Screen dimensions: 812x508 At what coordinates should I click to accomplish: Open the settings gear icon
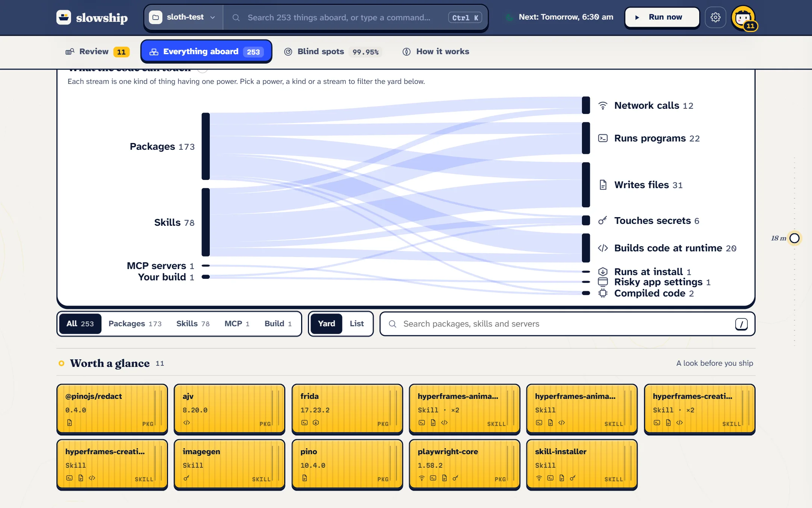coord(715,17)
